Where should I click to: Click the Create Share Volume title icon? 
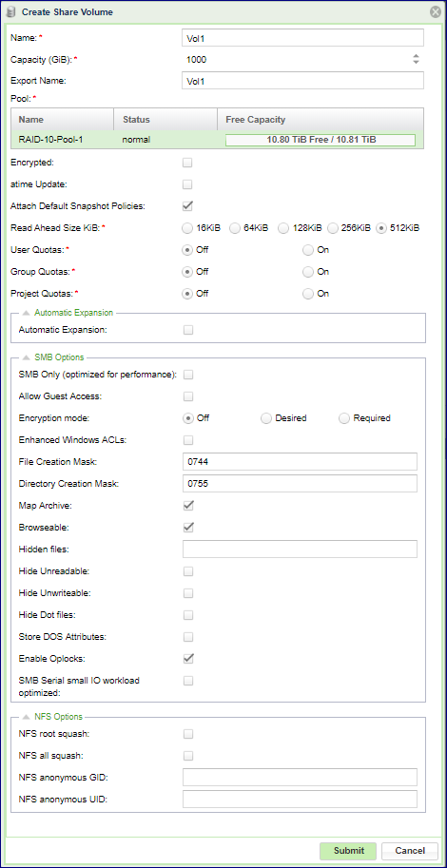11,11
